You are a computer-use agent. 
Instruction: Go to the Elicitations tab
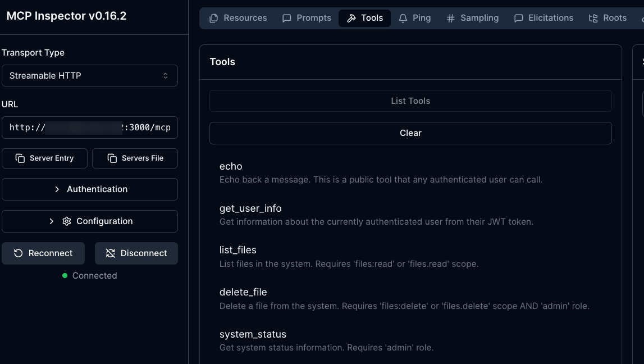pyautogui.click(x=543, y=18)
